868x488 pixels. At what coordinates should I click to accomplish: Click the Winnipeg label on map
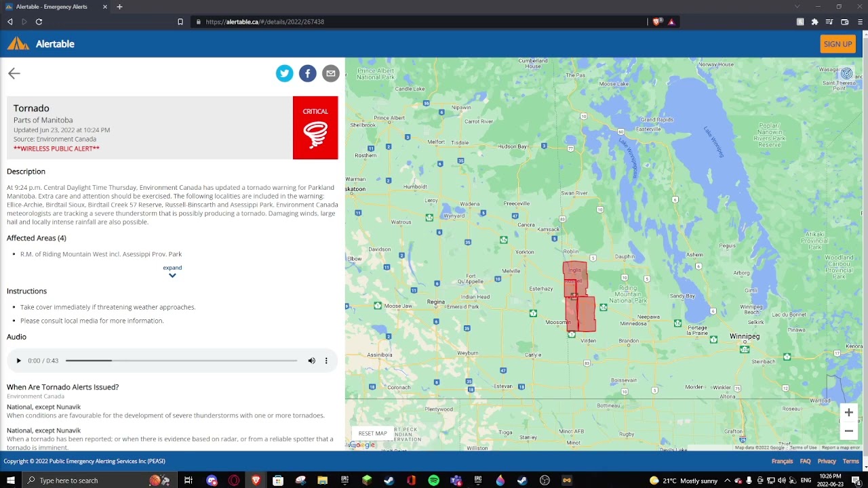[745, 336]
